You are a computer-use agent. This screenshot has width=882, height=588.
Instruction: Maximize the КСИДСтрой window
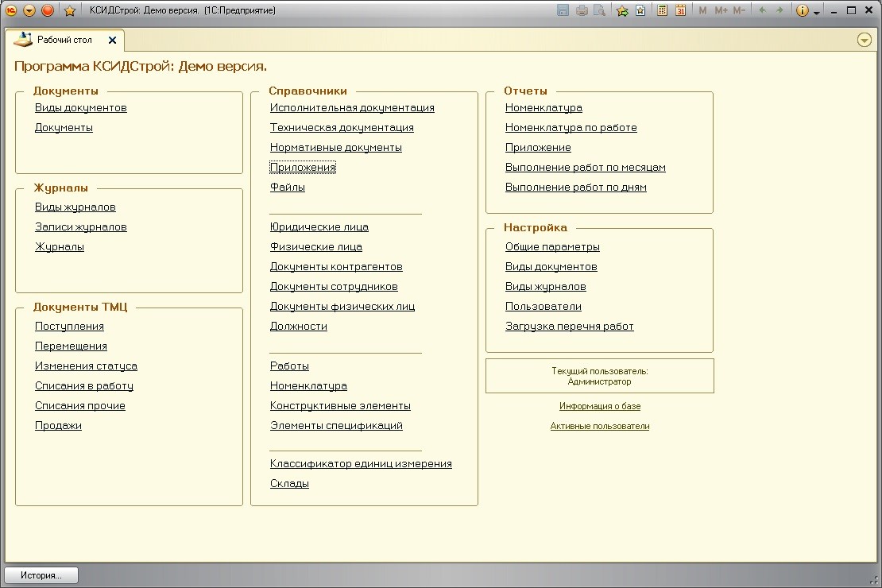852,10
